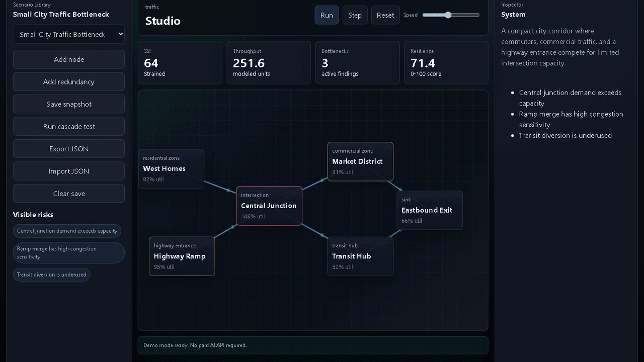Click the compact city corridor description text
The image size is (644, 362).
coord(560,47)
